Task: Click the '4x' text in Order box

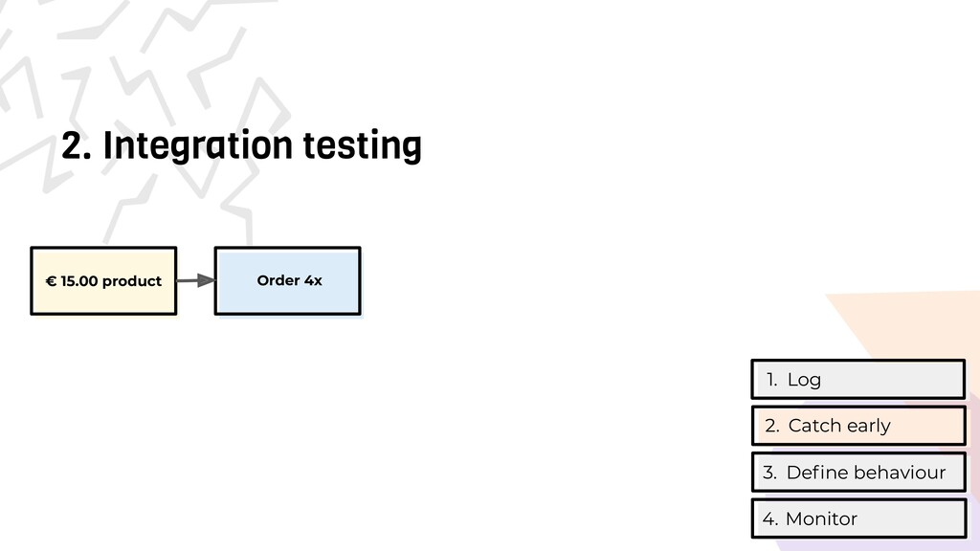Action: (313, 280)
